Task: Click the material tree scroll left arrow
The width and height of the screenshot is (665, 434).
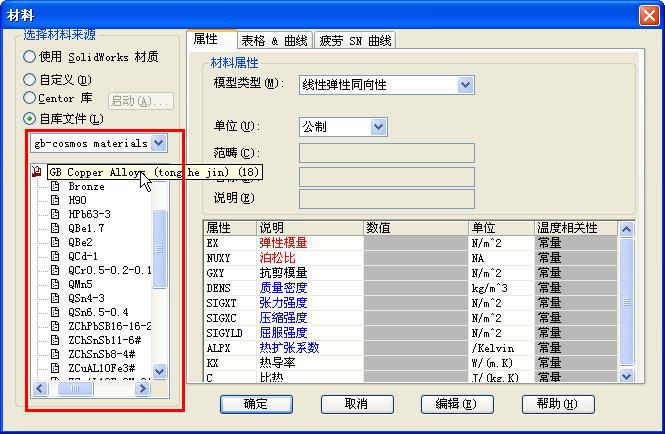Action: point(40,388)
